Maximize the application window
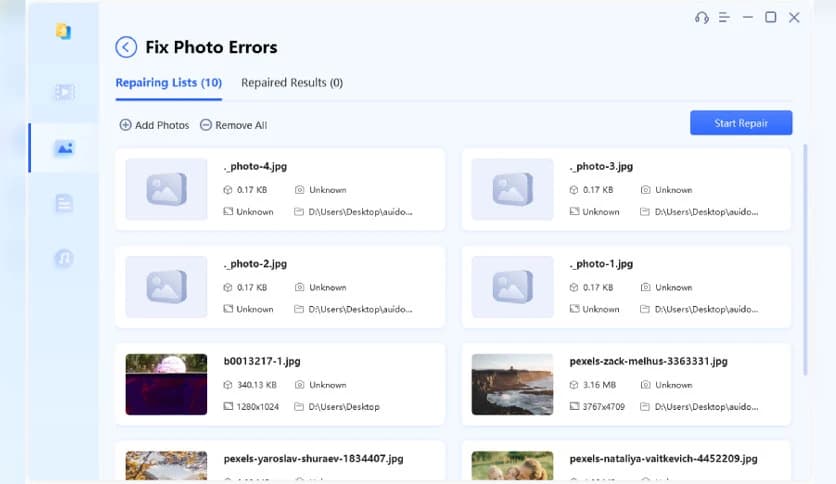Viewport: 836px width, 484px height. [x=770, y=17]
